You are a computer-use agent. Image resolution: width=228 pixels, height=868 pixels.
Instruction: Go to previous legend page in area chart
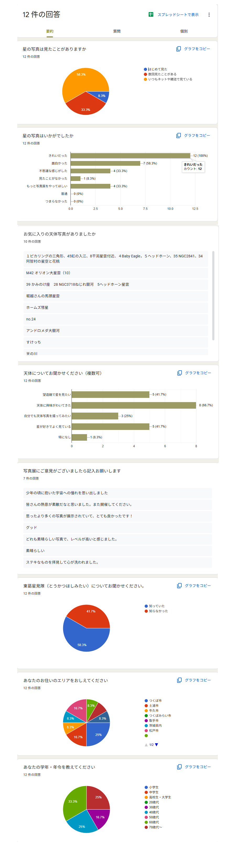pyautogui.click(x=146, y=745)
